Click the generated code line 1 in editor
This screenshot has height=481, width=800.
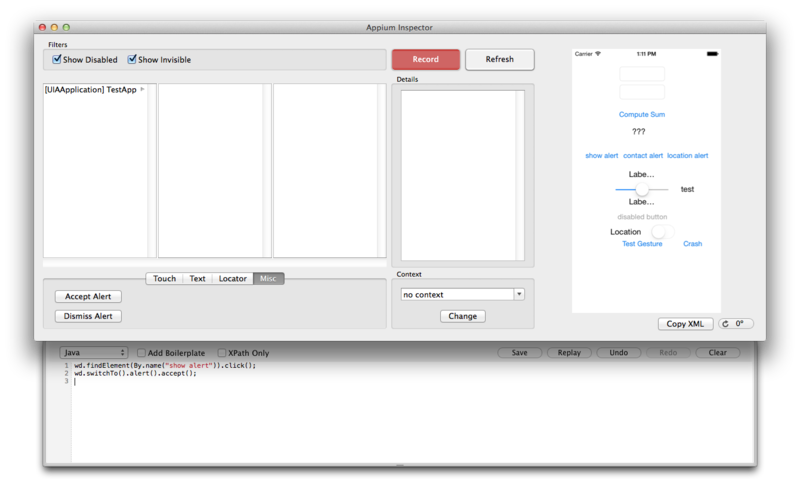coord(165,365)
